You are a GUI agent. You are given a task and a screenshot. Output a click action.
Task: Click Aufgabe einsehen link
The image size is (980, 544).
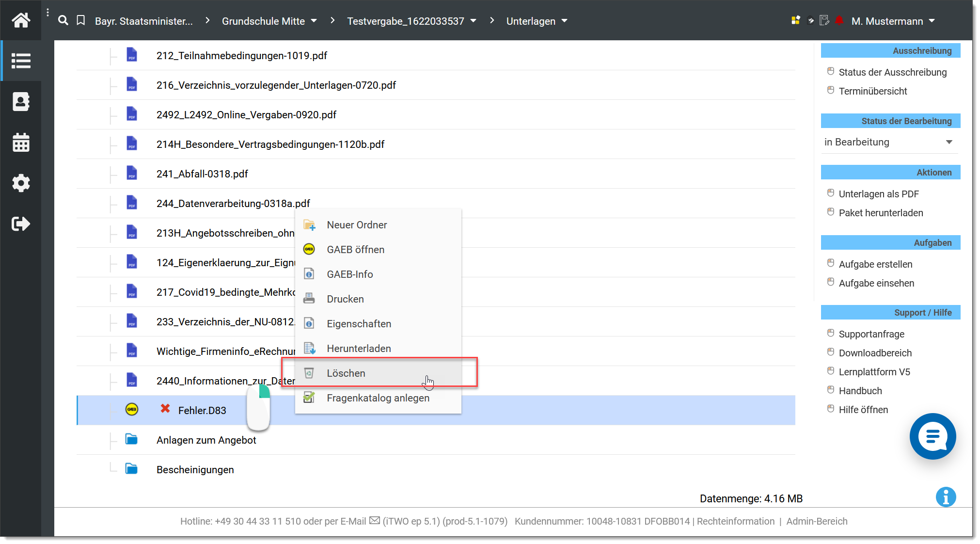[x=876, y=283]
